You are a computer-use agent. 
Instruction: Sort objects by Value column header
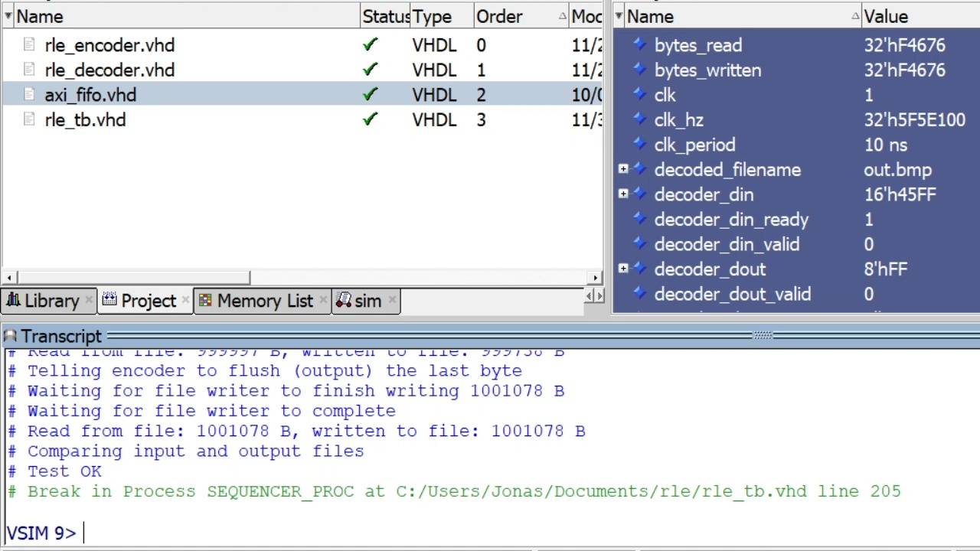coord(920,16)
